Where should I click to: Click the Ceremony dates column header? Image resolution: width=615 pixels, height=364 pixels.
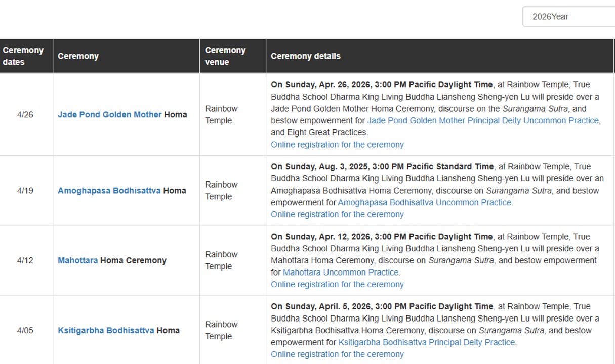[x=23, y=56]
